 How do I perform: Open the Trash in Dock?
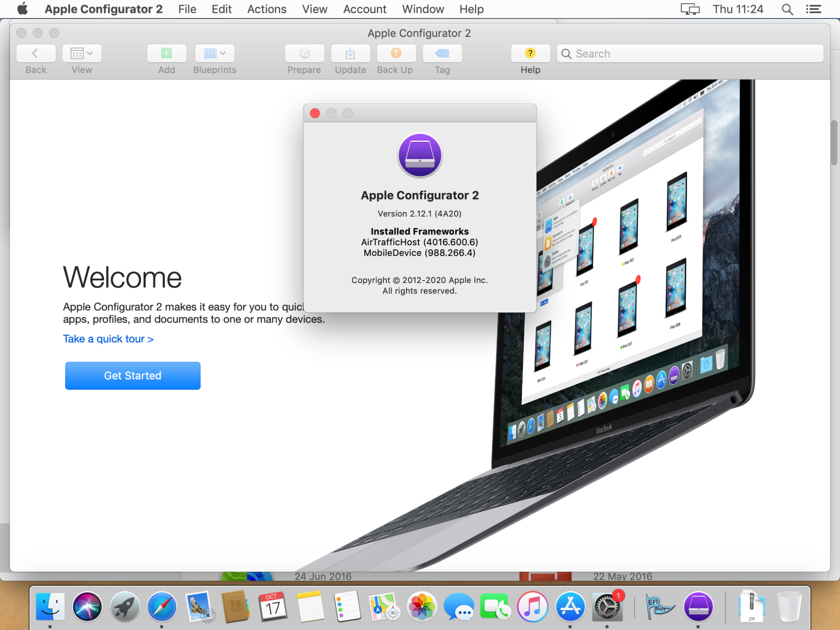coord(789,606)
